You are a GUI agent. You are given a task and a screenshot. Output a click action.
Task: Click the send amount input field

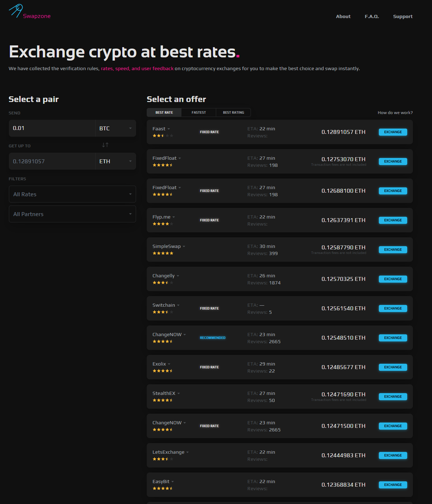tap(52, 128)
